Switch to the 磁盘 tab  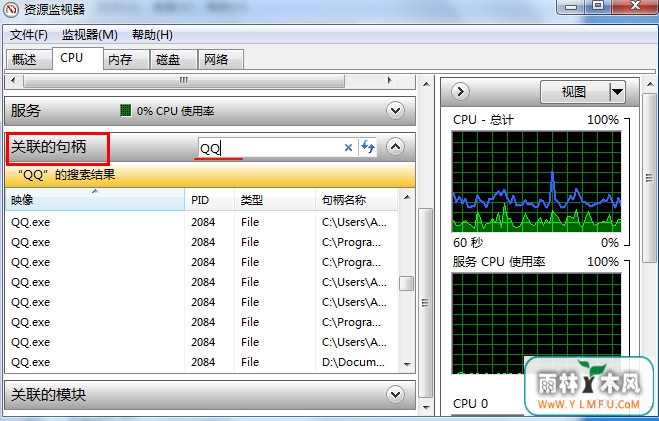click(174, 60)
